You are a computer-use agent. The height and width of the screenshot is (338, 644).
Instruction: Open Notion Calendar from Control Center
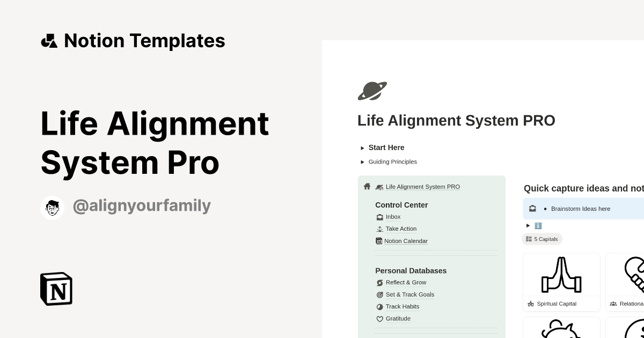click(406, 241)
